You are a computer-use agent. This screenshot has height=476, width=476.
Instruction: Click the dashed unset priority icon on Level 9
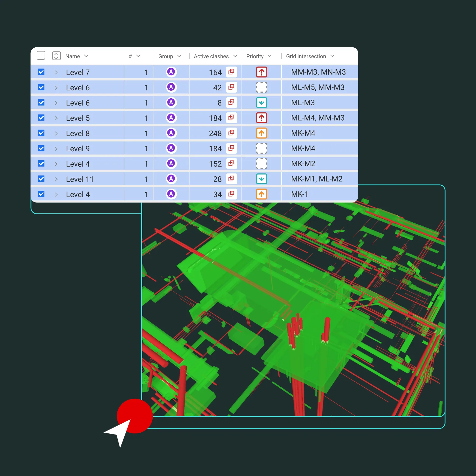pos(261,148)
